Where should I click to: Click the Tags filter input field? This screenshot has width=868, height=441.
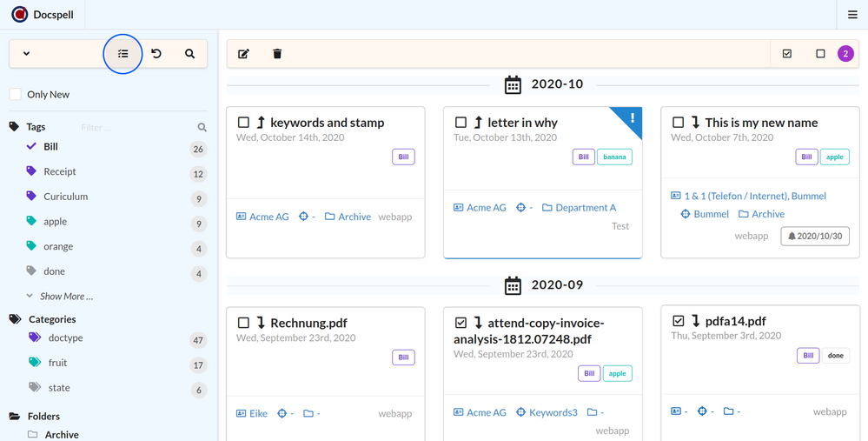click(135, 128)
